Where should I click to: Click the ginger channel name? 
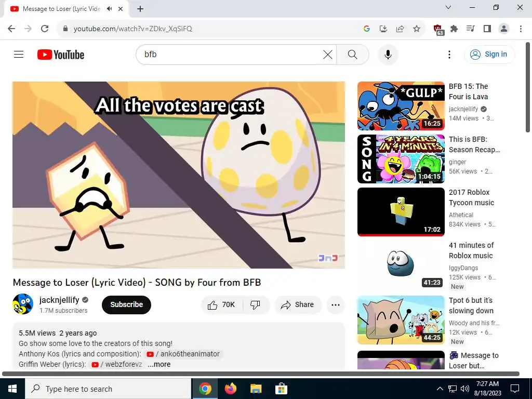[457, 162]
